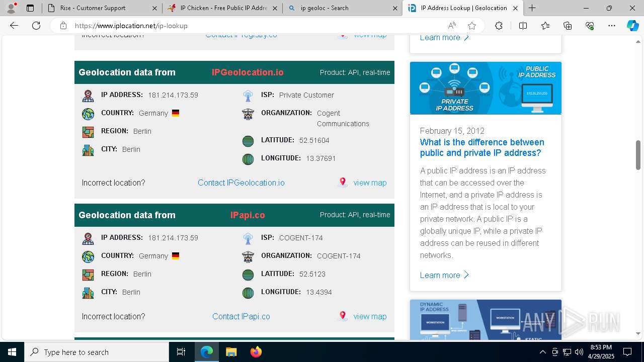
Task: Click view map link in IPapi.co panel
Action: 370,316
